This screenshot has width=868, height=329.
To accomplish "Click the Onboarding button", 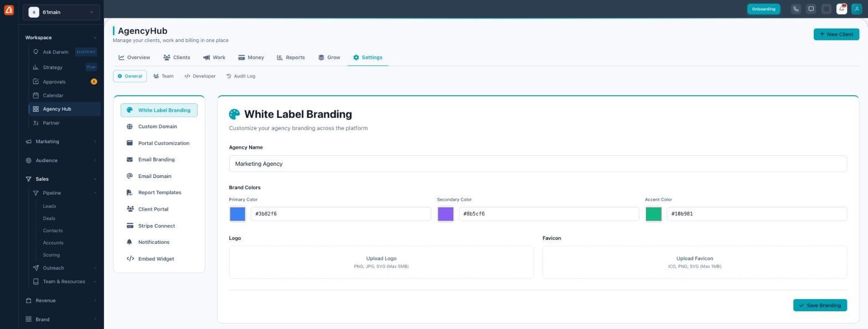I will point(763,9).
